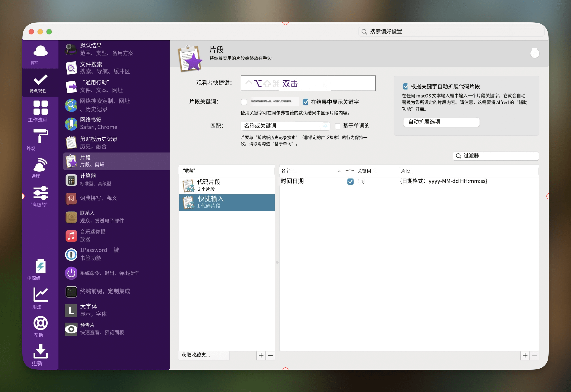This screenshot has width=571, height=392.
Task: Open the 高级的 advanced sliders icon
Action: click(40, 193)
